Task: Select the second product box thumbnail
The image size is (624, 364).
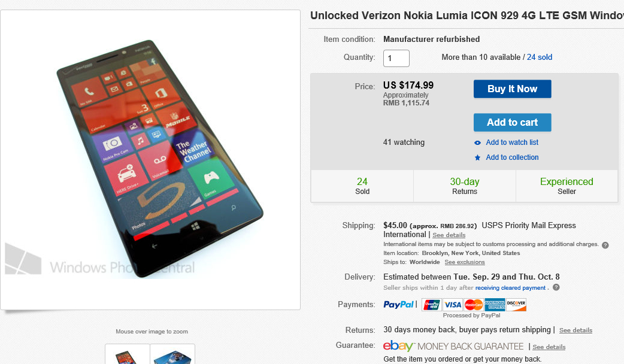Action: tap(172, 354)
